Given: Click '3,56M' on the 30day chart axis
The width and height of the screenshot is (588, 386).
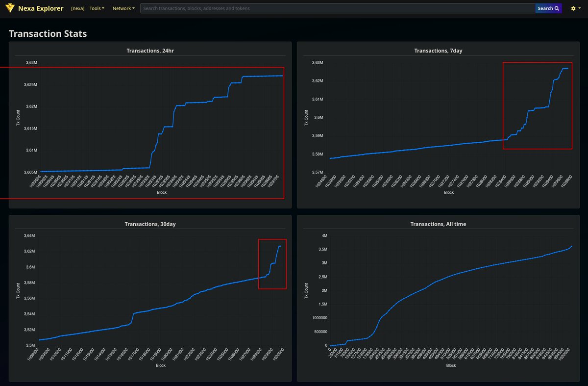Looking at the screenshot, I should (30, 298).
